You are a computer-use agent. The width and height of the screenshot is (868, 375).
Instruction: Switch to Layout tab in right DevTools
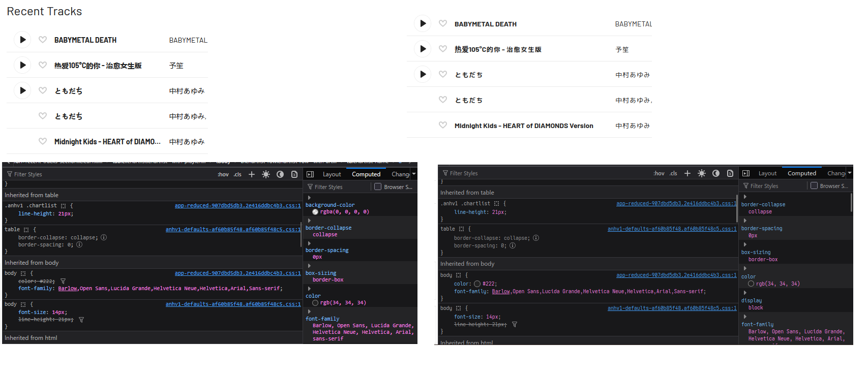pos(767,173)
